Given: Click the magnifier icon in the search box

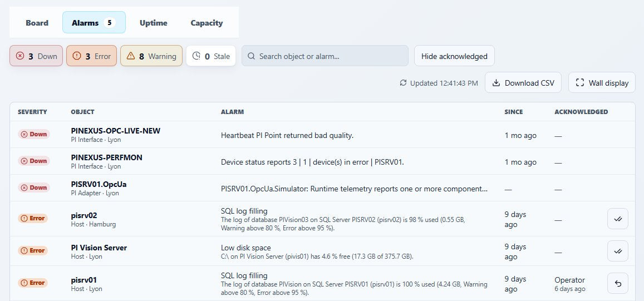Looking at the screenshot, I should click(252, 56).
